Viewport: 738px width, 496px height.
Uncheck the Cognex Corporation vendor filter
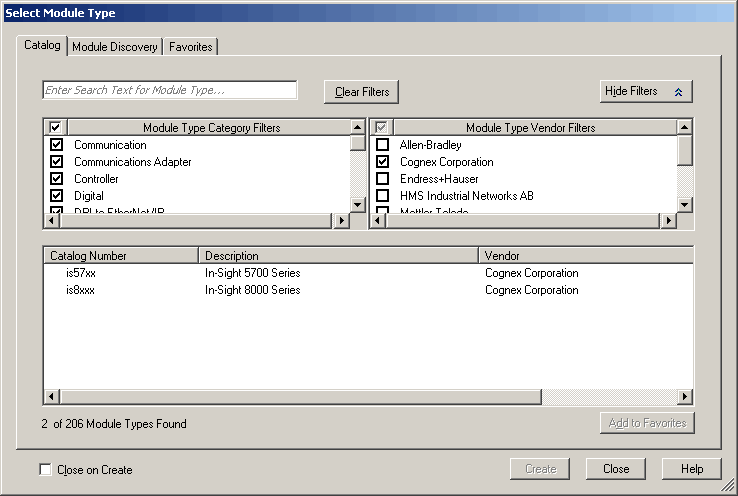point(382,162)
